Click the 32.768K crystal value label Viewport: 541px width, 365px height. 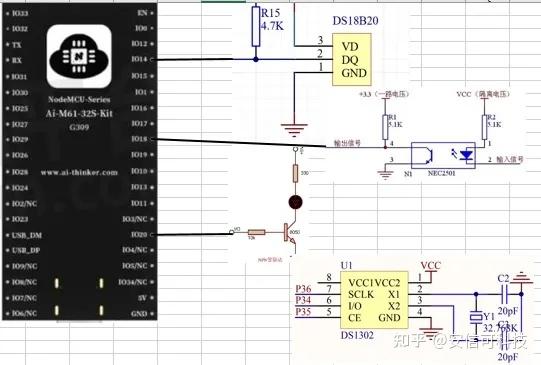(x=500, y=328)
